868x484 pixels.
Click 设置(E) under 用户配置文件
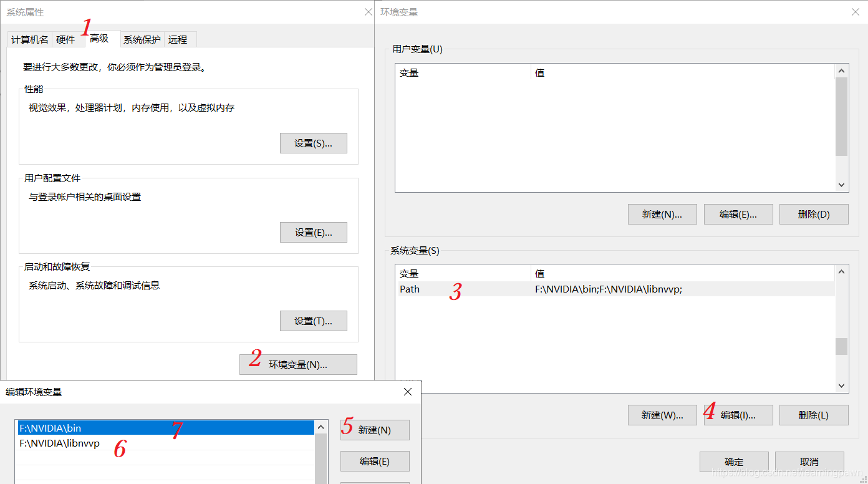coord(313,232)
